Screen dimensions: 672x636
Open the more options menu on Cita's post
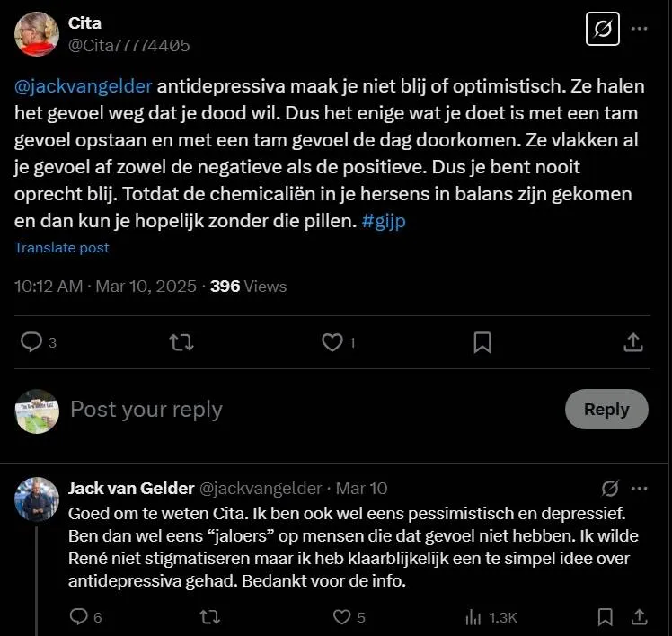click(639, 29)
